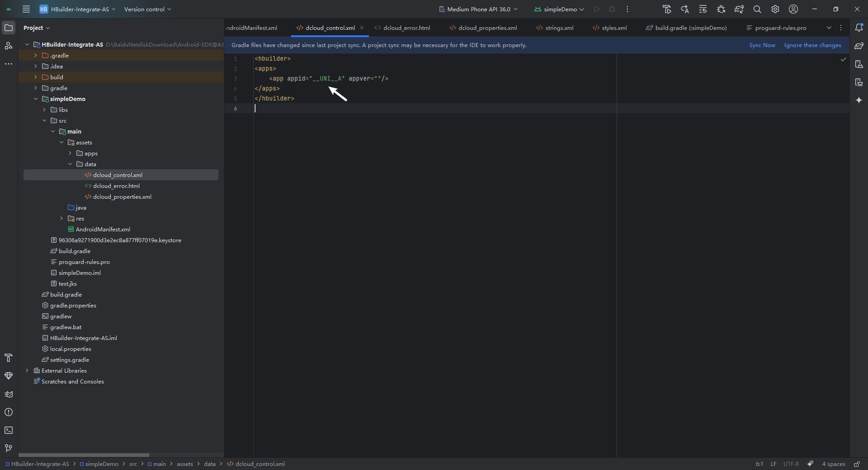Expand the res folder in tree
This screenshot has height=470, width=868.
(62, 218)
